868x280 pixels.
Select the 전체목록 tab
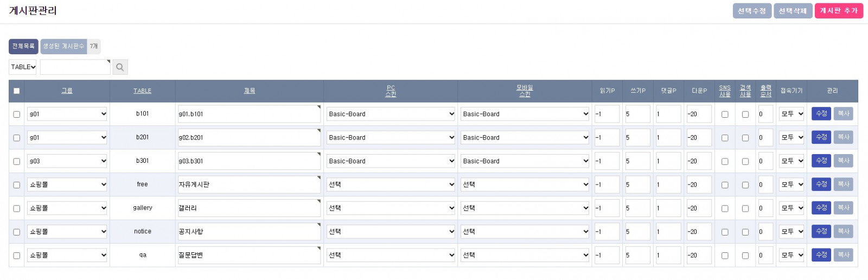pyautogui.click(x=23, y=47)
